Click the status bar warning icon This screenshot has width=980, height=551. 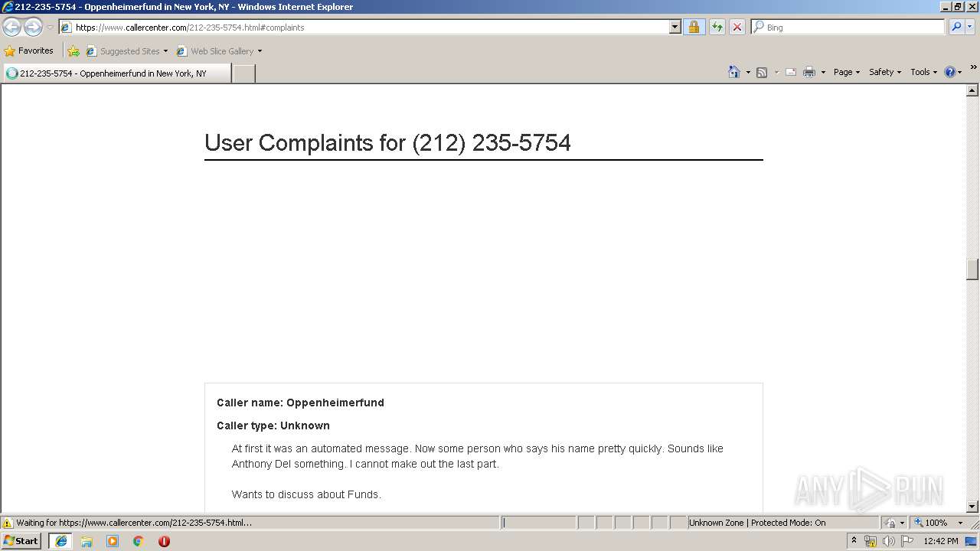click(8, 523)
